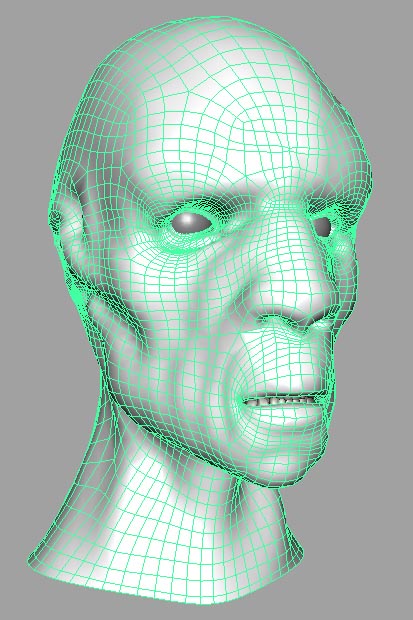Select the fully visible gray eyeball sphere
The image size is (413, 620).
(191, 223)
